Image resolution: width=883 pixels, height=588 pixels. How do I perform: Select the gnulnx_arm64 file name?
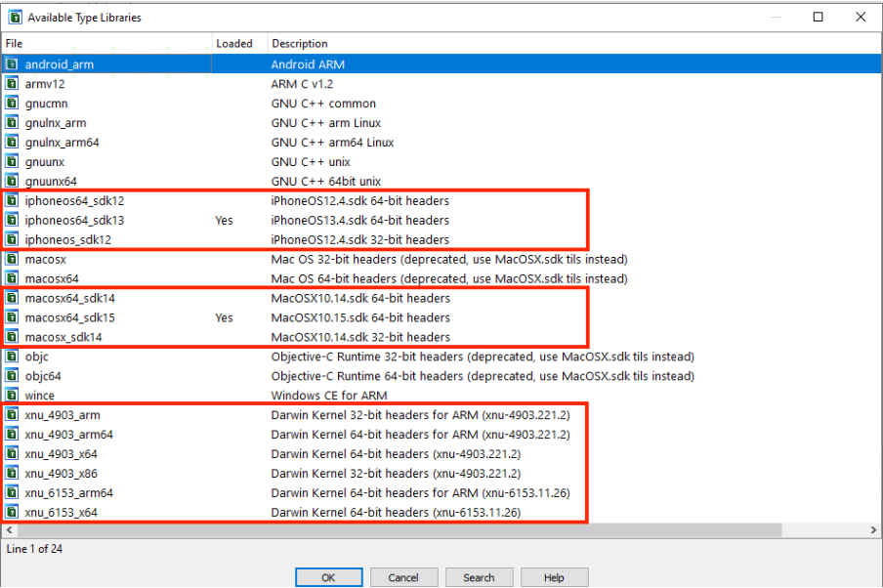(62, 142)
